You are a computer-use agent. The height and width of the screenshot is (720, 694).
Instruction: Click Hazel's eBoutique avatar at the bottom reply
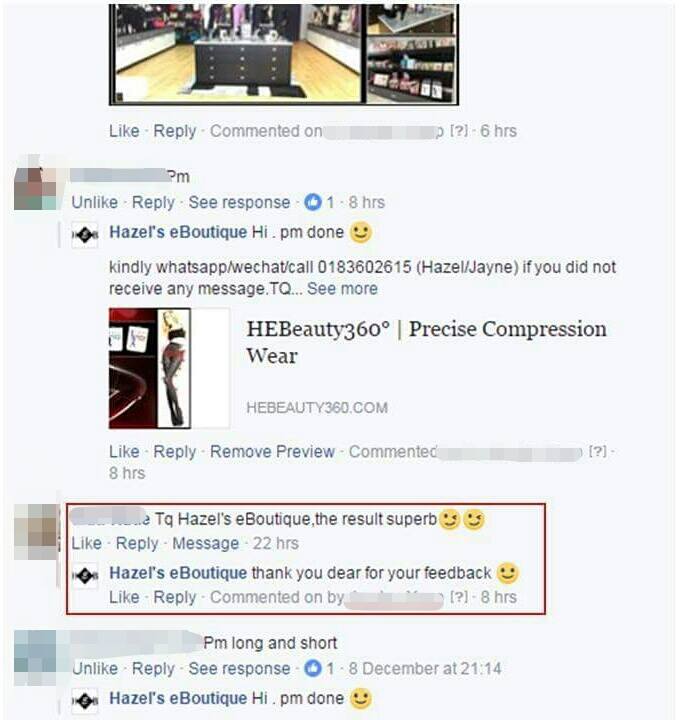click(85, 701)
